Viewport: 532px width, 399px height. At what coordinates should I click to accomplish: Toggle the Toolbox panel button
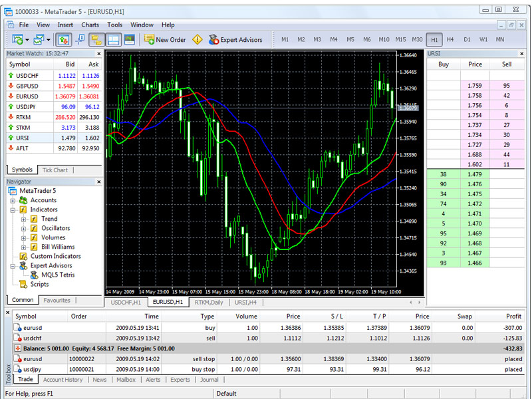[113, 40]
